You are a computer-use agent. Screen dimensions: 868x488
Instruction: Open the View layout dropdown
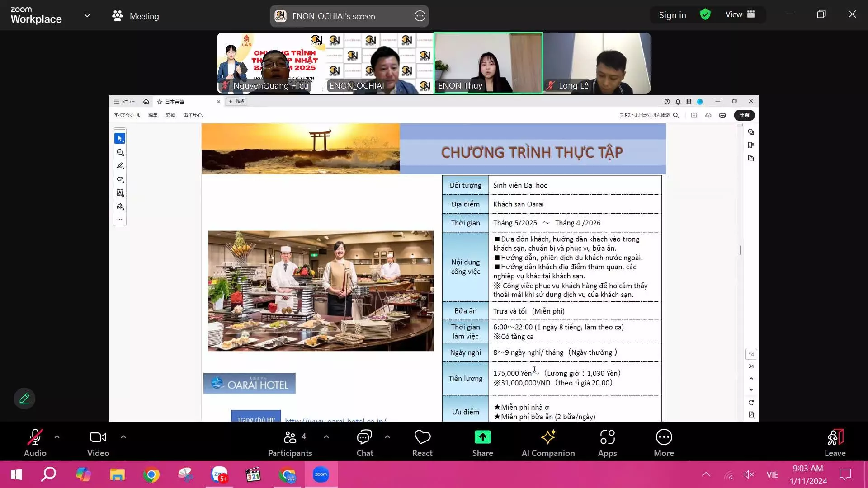pos(740,14)
